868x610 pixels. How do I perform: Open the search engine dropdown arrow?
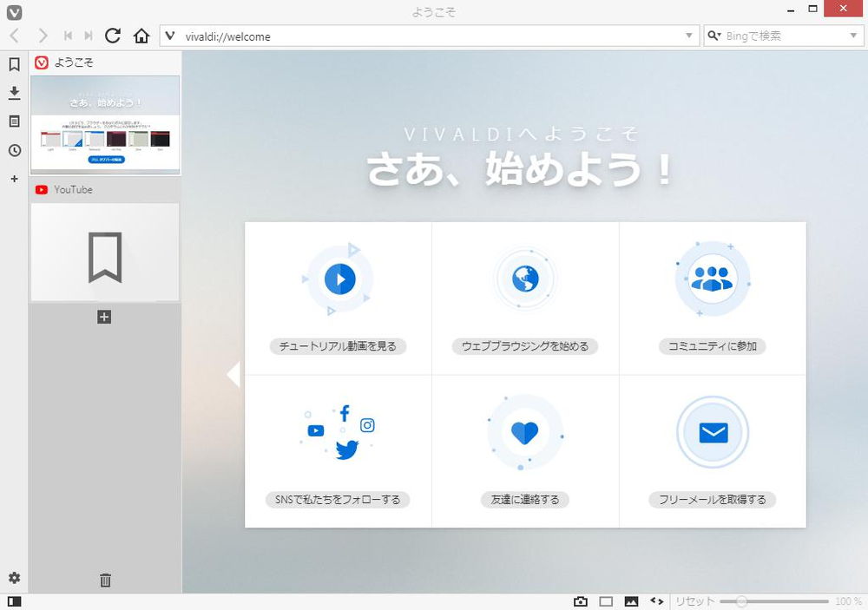pos(852,36)
